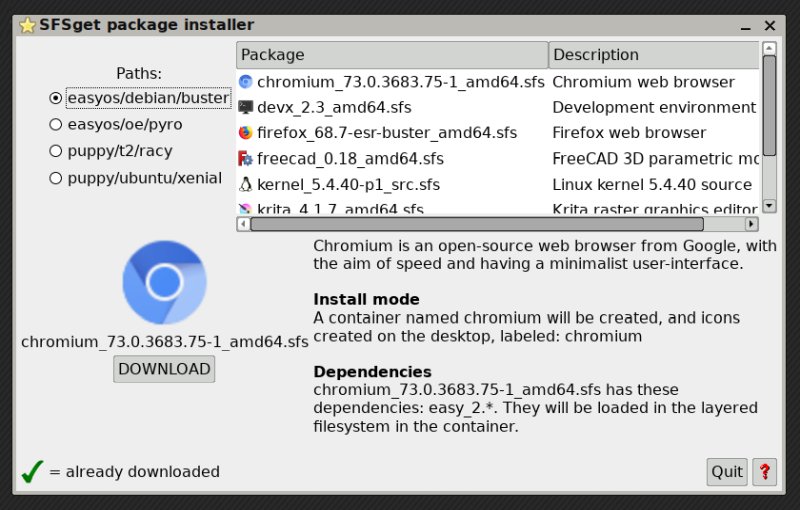Click the down arrow of vertical scrollbar
The height and width of the screenshot is (510, 800).
(769, 206)
